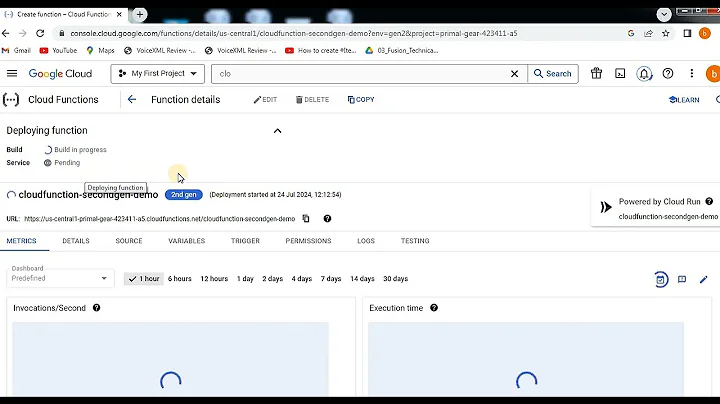Select the 30 days time range
720x404 pixels.
pos(395,279)
